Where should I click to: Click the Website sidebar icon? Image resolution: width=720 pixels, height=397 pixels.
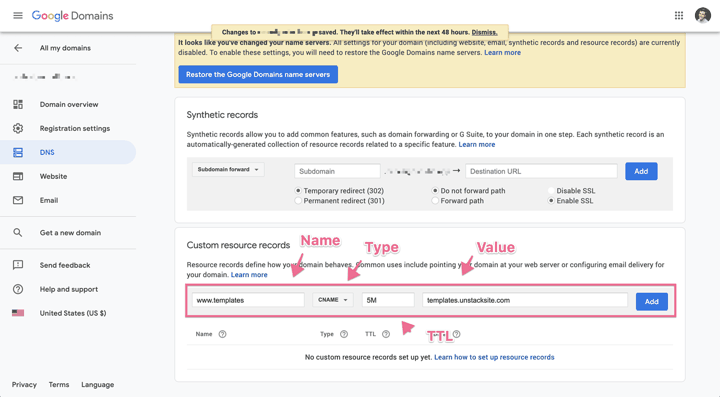click(18, 176)
